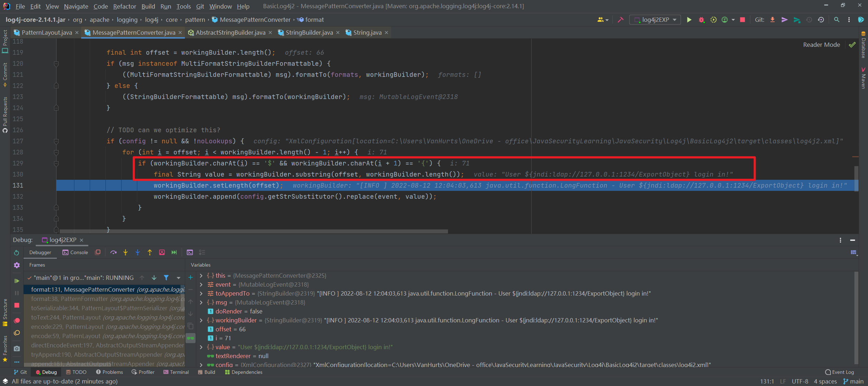Click the Get Thread Dump camera icon
Viewport: 868px width, 386px height.
pyautogui.click(x=17, y=348)
